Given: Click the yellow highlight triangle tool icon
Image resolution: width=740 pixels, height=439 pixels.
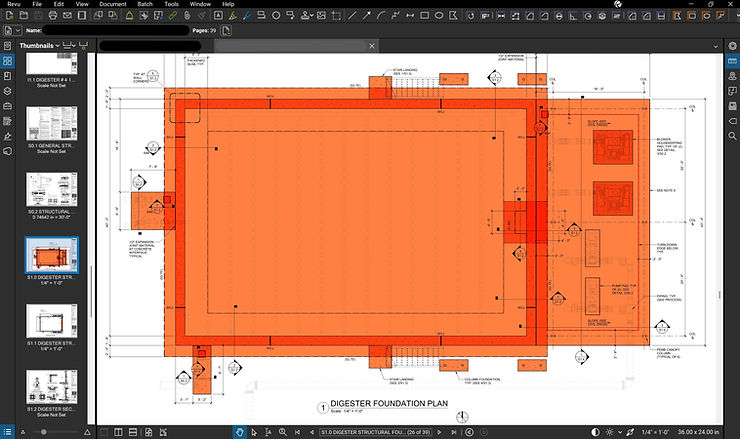Looking at the screenshot, I should click(129, 16).
